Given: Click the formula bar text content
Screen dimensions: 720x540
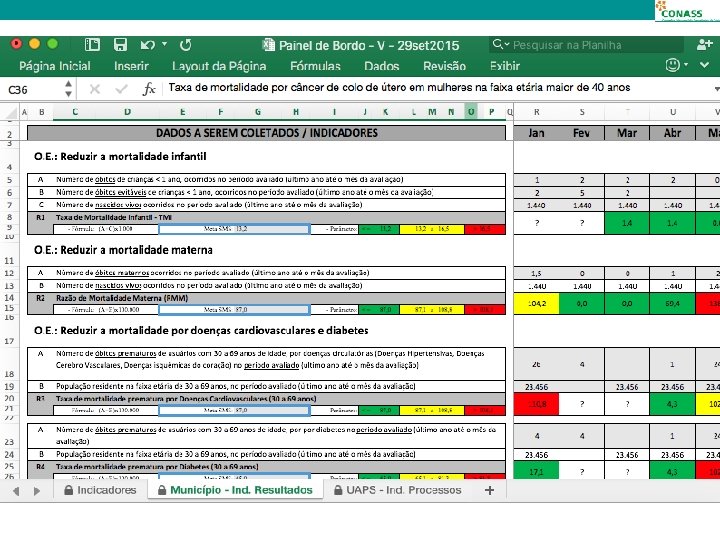Looking at the screenshot, I should pos(399,88).
